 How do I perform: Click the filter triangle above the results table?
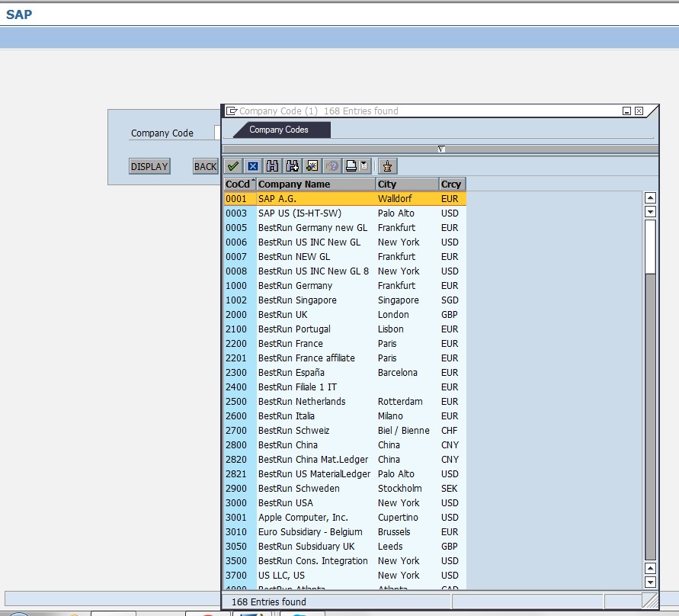[440, 147]
